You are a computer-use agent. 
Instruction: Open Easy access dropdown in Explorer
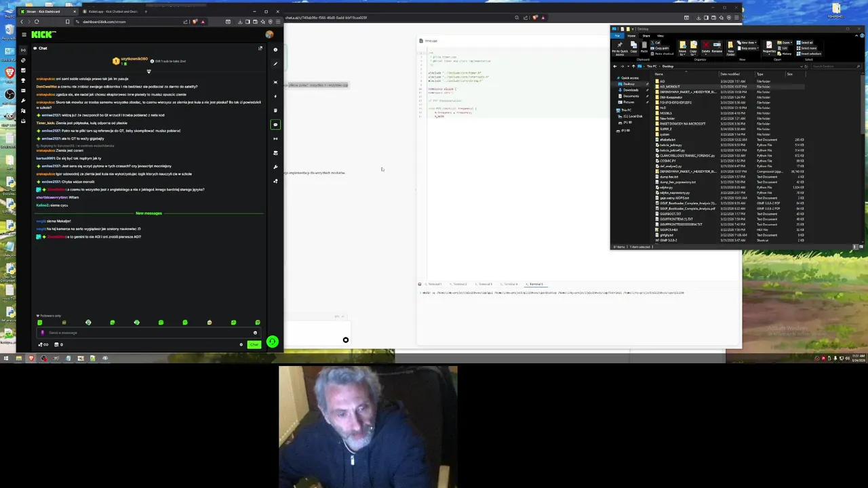(749, 48)
